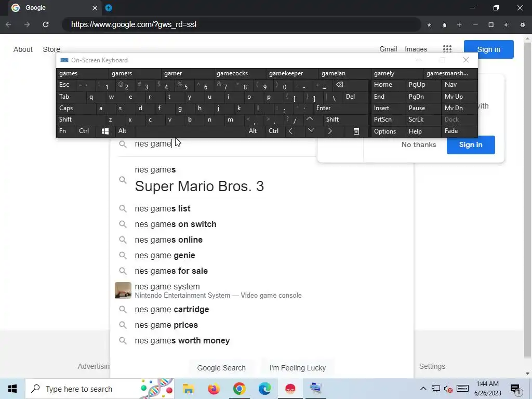Toggle the Nav key on on-screen keyboard
The image size is (532, 399).
coord(459,85)
